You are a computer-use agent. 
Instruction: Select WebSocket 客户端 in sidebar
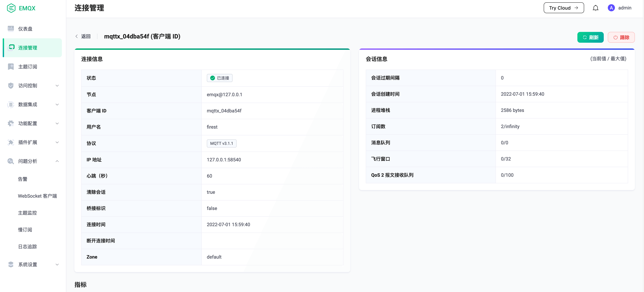click(37, 196)
